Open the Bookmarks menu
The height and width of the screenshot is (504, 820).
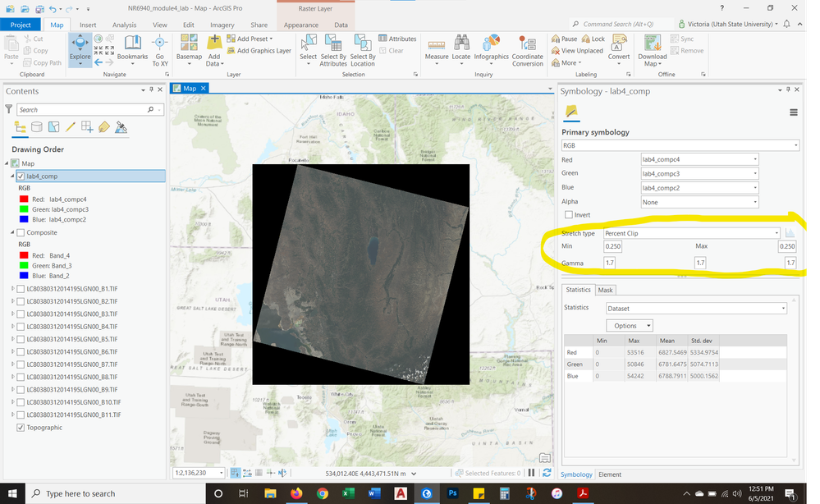(132, 49)
